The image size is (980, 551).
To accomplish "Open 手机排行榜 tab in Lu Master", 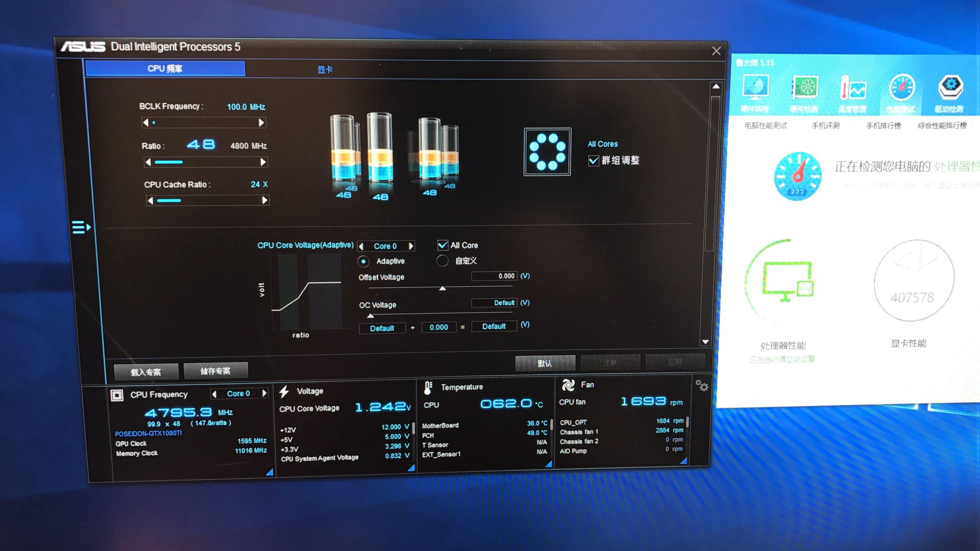I will tap(884, 126).
